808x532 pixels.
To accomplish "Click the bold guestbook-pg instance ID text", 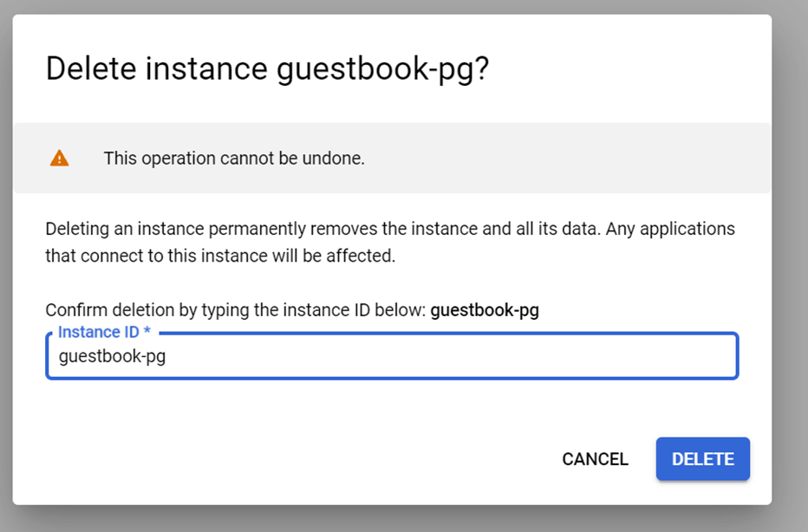I will point(485,310).
